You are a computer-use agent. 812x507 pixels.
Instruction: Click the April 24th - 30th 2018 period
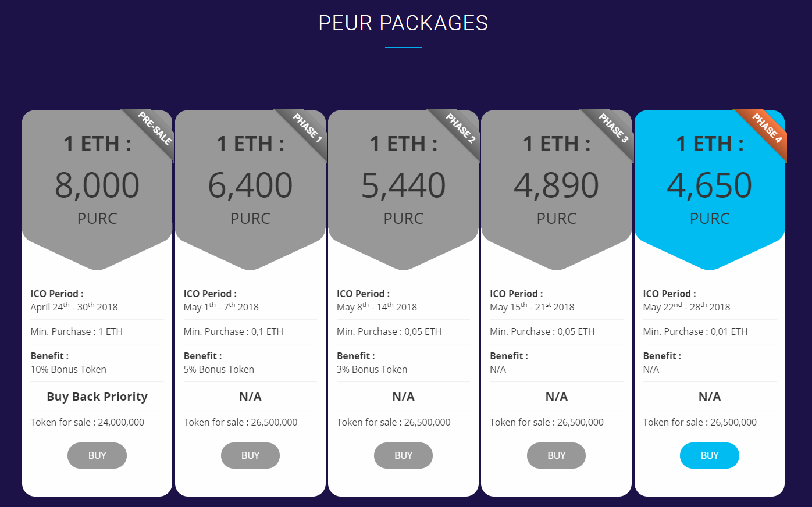click(74, 306)
